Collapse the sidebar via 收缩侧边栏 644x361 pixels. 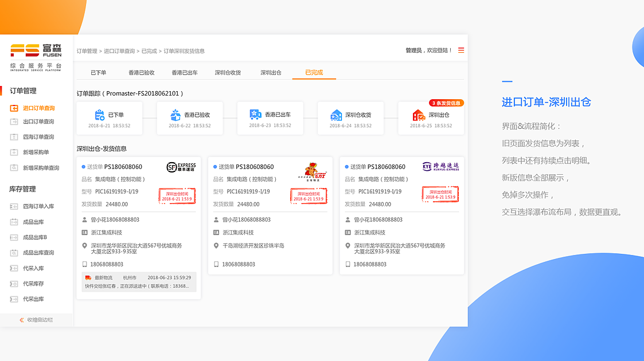click(x=36, y=320)
